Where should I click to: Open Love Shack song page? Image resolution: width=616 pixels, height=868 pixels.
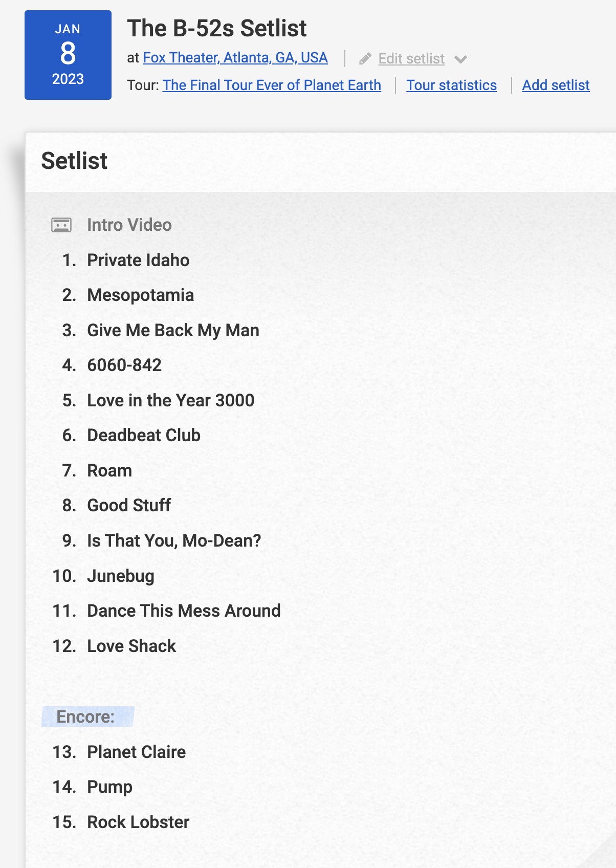click(131, 646)
